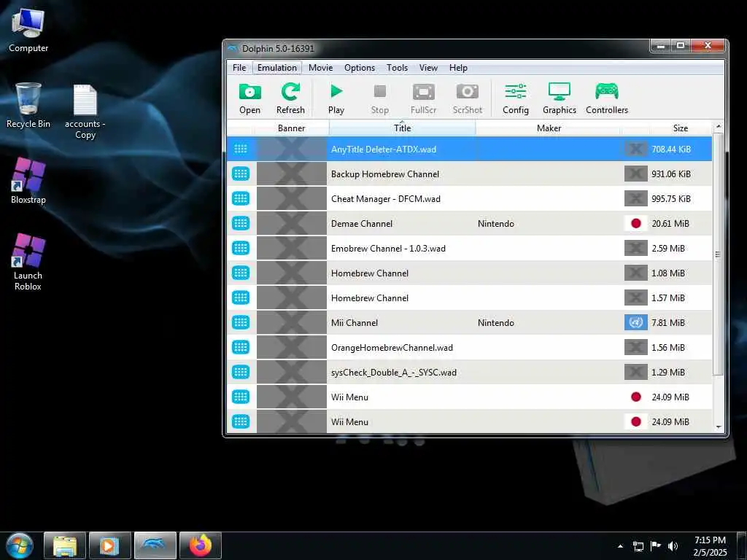Image resolution: width=747 pixels, height=560 pixels.
Task: Open the Options menu
Action: 360,68
